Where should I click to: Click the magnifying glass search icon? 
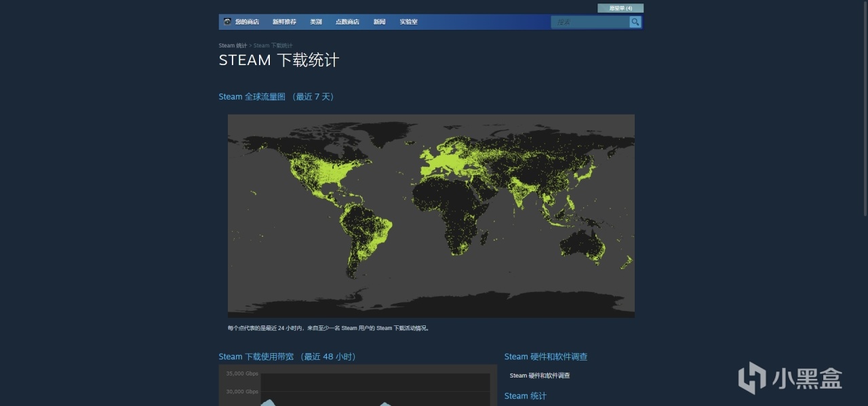coord(635,21)
